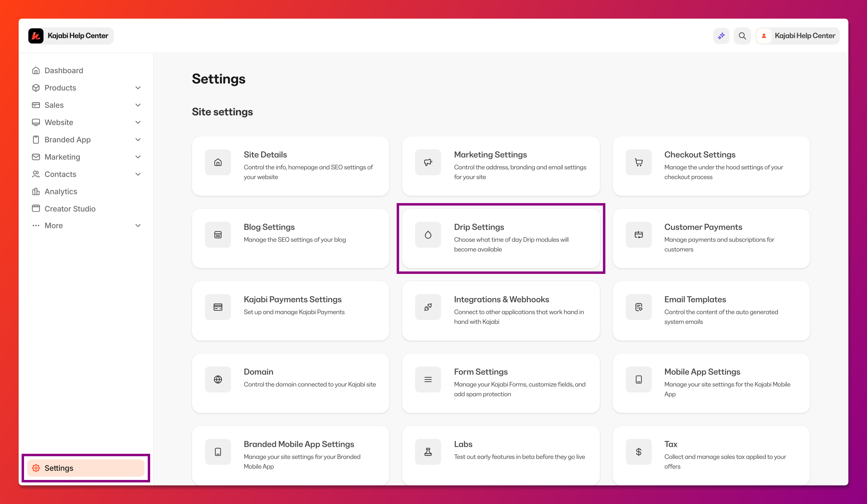
Task: Open the Contacts sidebar item
Action: (x=86, y=174)
